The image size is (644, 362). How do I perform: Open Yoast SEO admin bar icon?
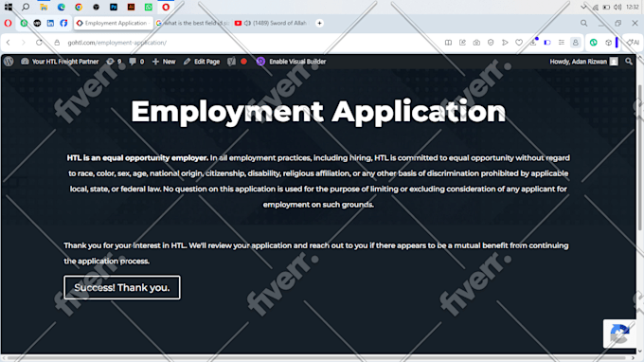coord(231,62)
